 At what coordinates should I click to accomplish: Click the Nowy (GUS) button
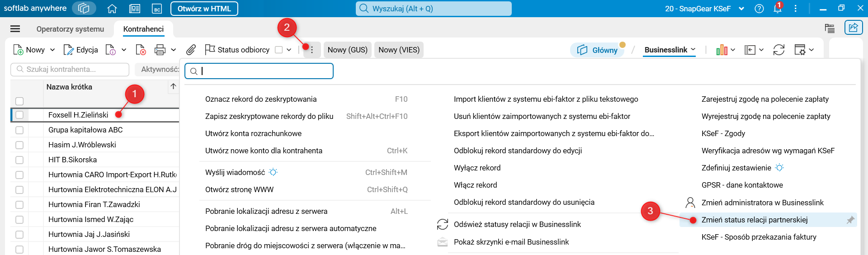[348, 50]
